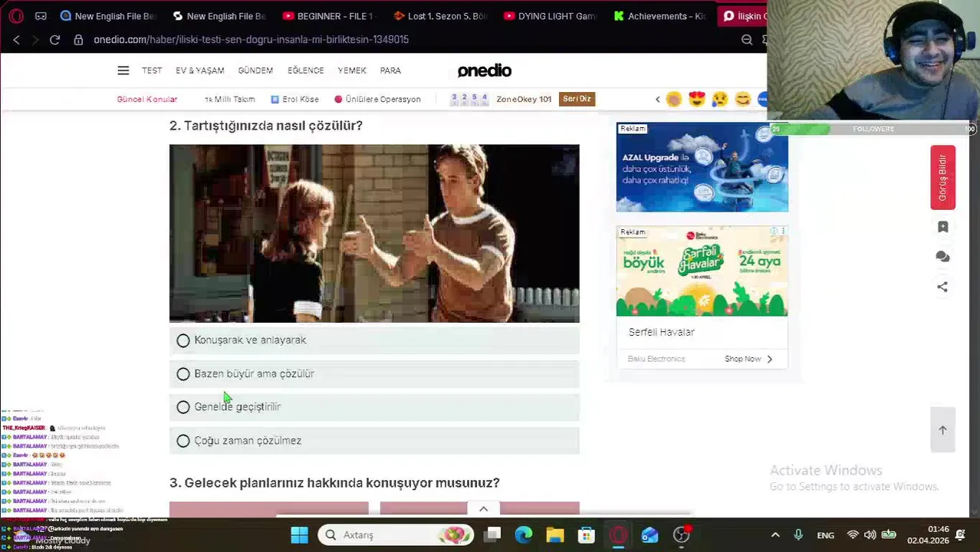
Task: Switch to the first New English File tab
Action: click(108, 15)
